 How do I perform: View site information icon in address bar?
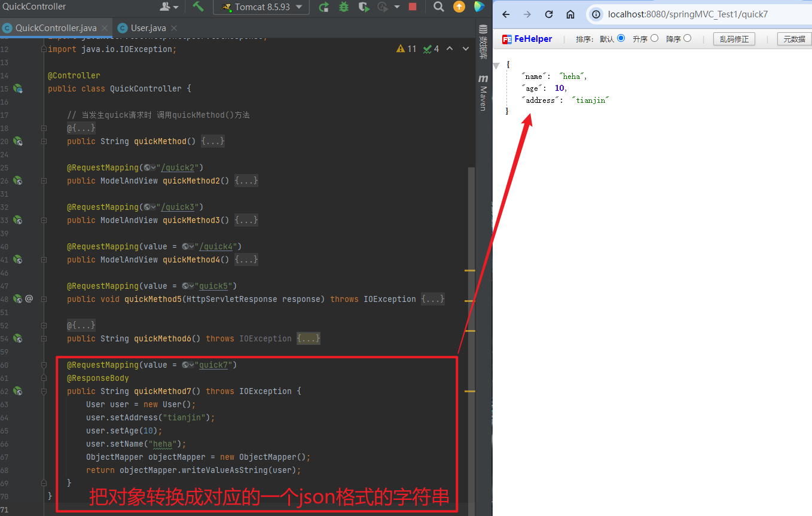tap(596, 14)
